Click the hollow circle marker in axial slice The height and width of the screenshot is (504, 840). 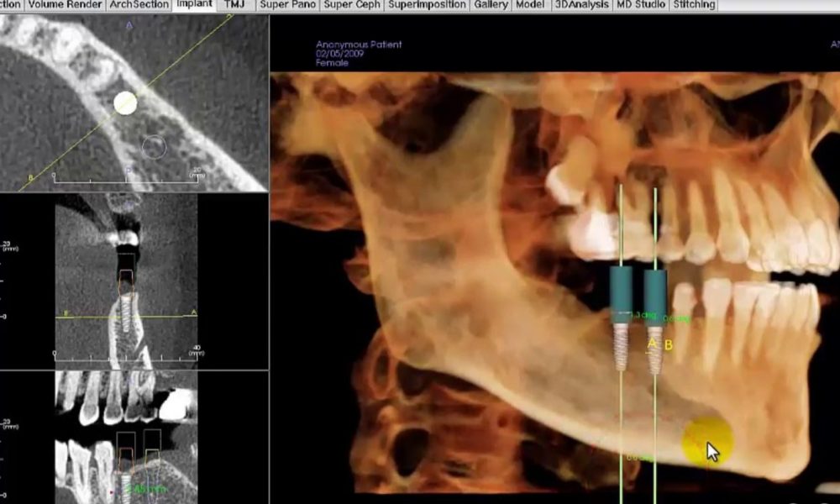(x=154, y=148)
